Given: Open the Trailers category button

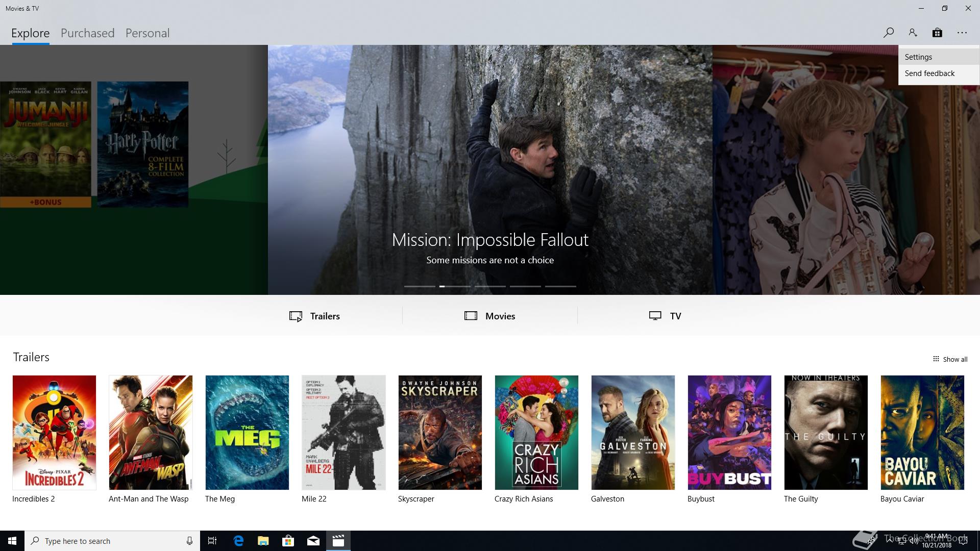Looking at the screenshot, I should [x=314, y=316].
